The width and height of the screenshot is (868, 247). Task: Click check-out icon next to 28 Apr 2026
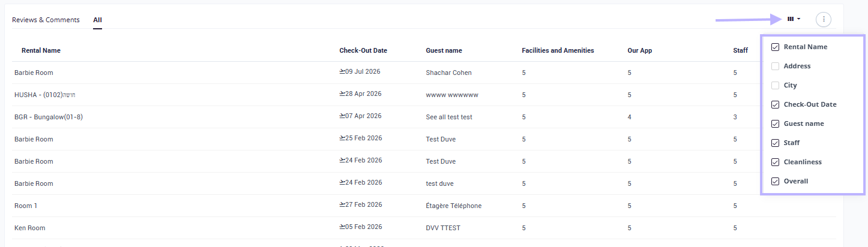(x=342, y=94)
